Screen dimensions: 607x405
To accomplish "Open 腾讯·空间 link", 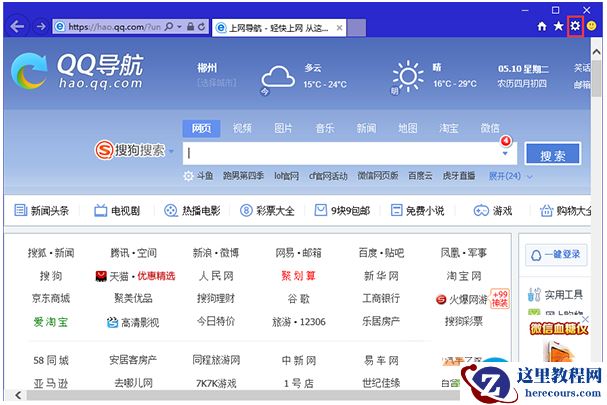I will pos(134,253).
